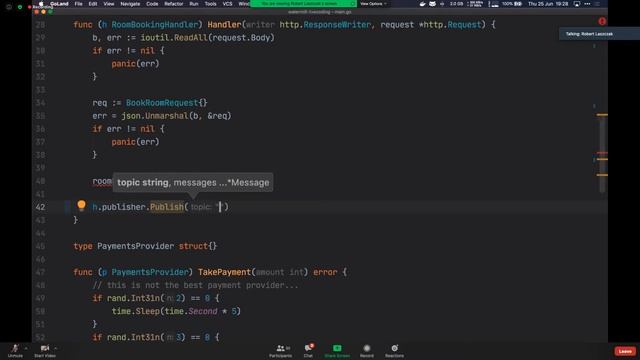Click Publish method on line 42
The image size is (640, 360).
coord(167,207)
